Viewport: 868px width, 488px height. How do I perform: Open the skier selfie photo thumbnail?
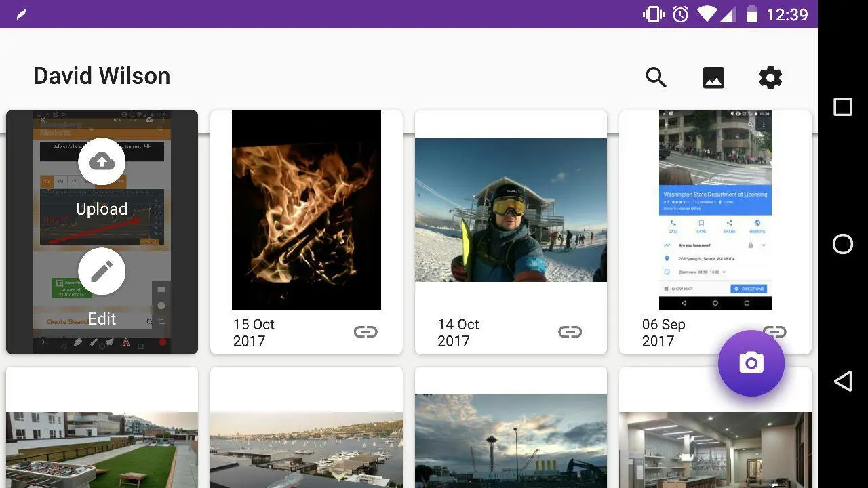(x=511, y=210)
